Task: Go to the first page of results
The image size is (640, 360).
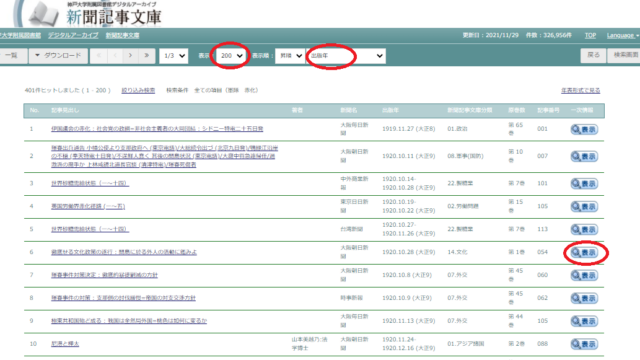Action: coord(98,56)
